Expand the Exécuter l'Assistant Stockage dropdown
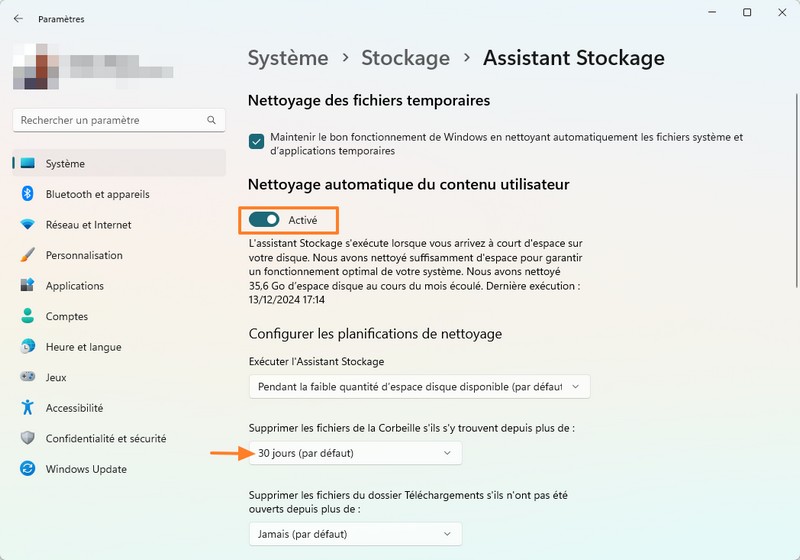The image size is (800, 560). (419, 386)
